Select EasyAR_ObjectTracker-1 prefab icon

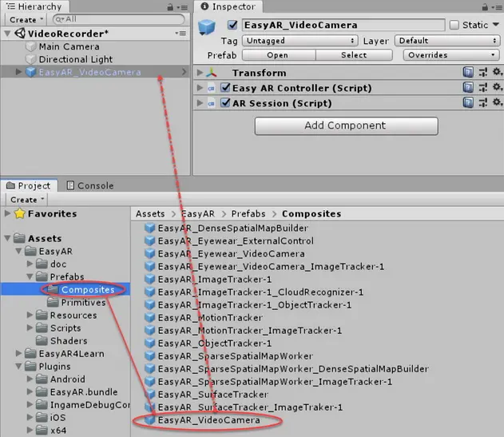[x=150, y=344]
